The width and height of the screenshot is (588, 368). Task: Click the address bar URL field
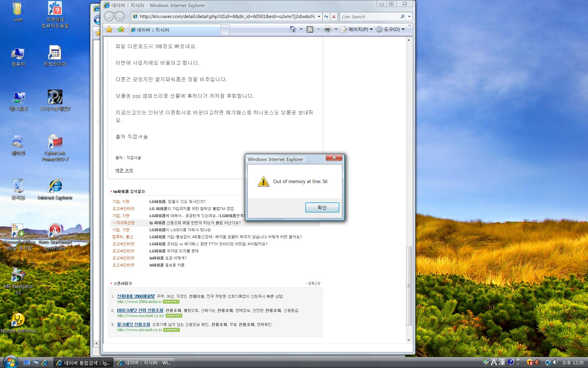pos(227,17)
